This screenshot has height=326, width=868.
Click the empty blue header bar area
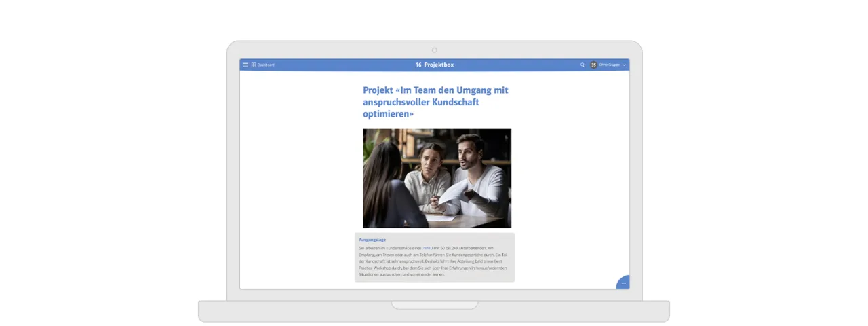515,65
